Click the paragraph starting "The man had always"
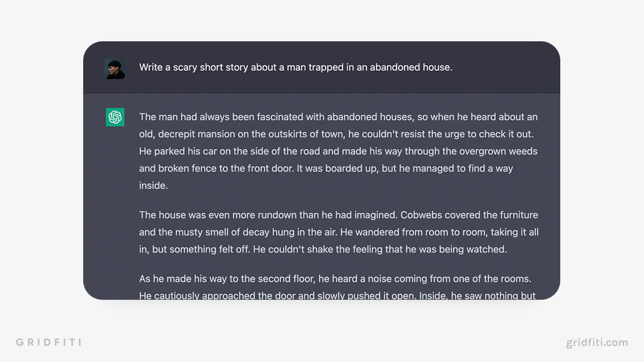Screen dimensions: 644x362 pyautogui.click(x=339, y=151)
